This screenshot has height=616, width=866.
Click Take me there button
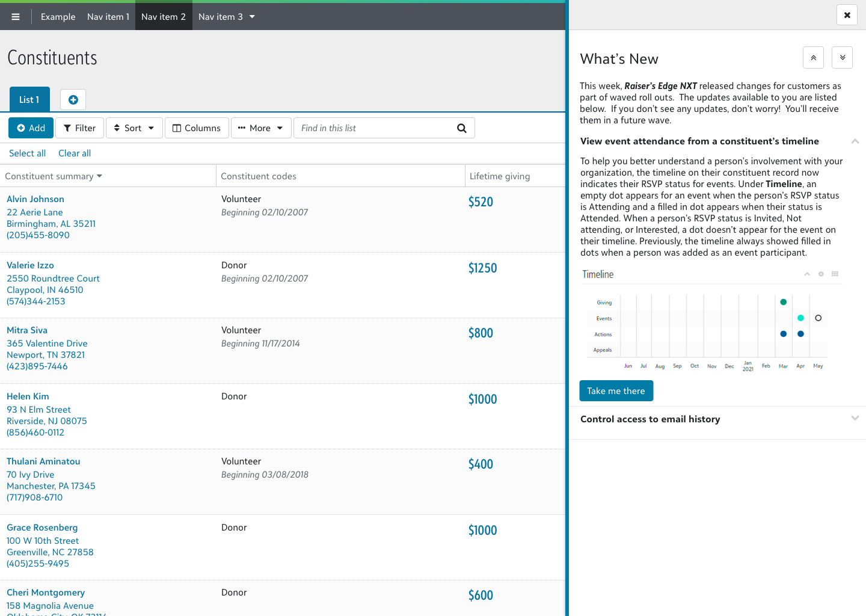tap(616, 391)
